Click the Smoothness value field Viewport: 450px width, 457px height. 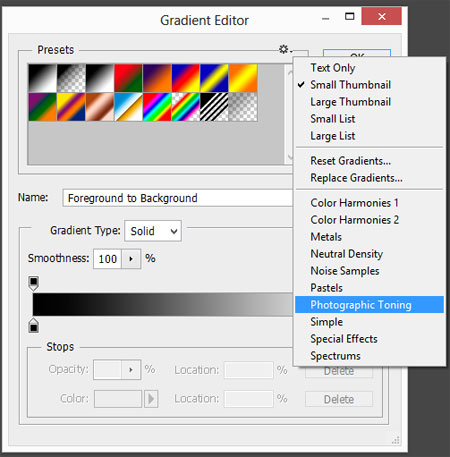107,259
